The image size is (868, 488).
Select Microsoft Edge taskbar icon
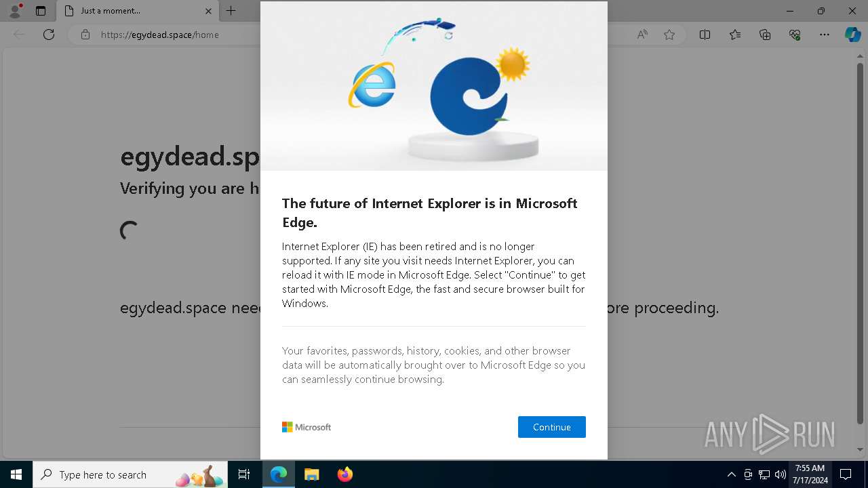pos(279,474)
